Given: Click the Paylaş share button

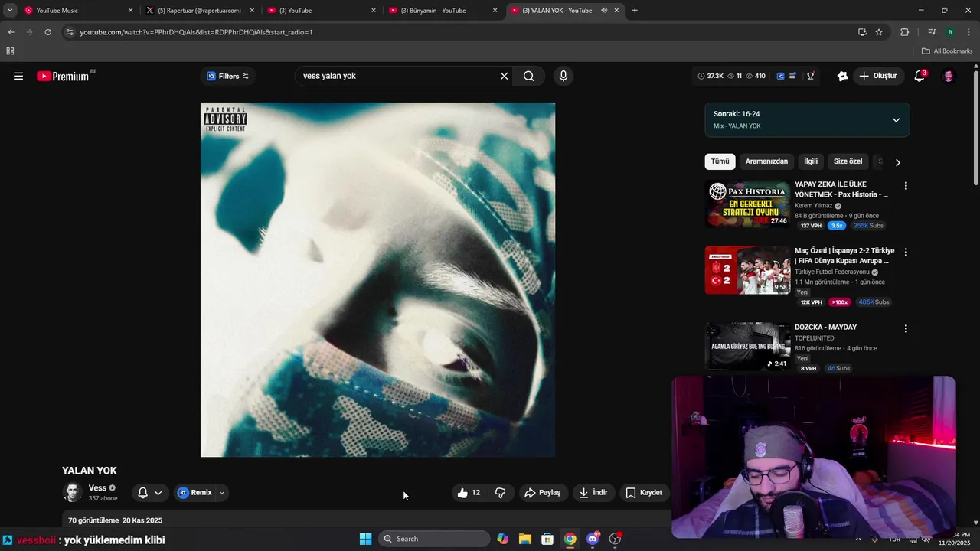Looking at the screenshot, I should pyautogui.click(x=542, y=493).
